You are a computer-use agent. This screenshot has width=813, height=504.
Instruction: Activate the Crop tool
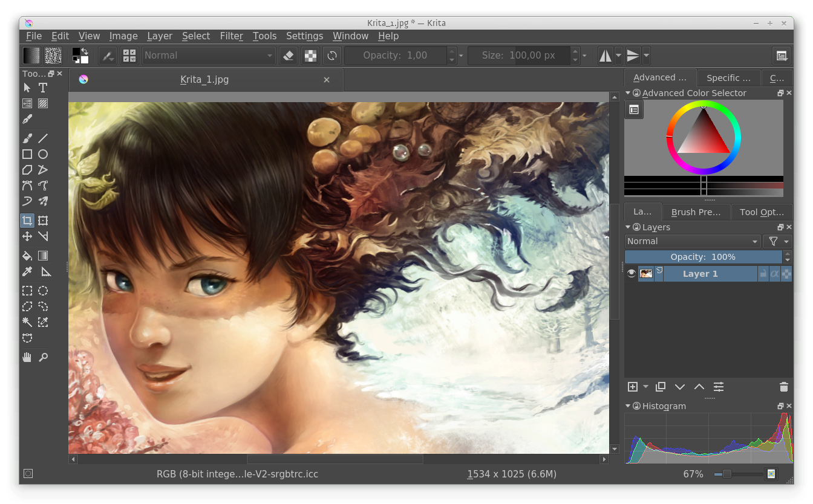[27, 221]
